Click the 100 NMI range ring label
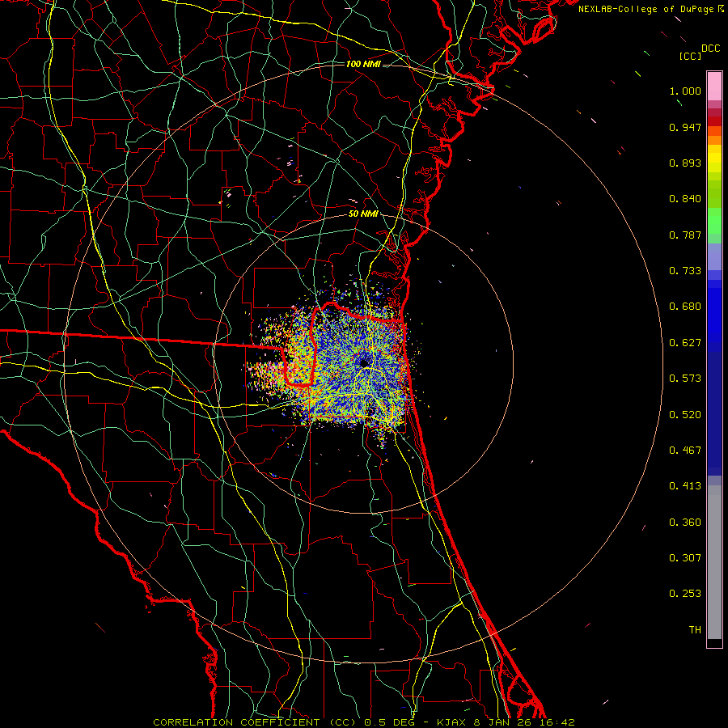Screen dimensions: 728x728 363,64
